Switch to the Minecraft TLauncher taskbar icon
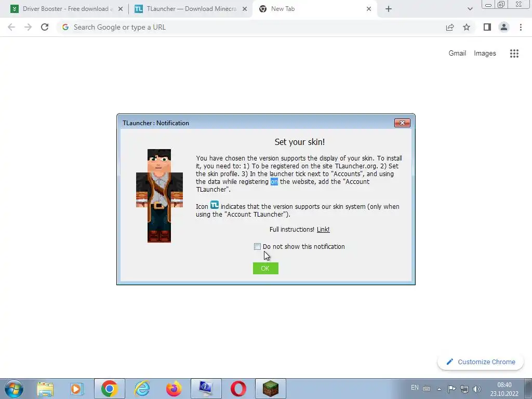 (270, 389)
